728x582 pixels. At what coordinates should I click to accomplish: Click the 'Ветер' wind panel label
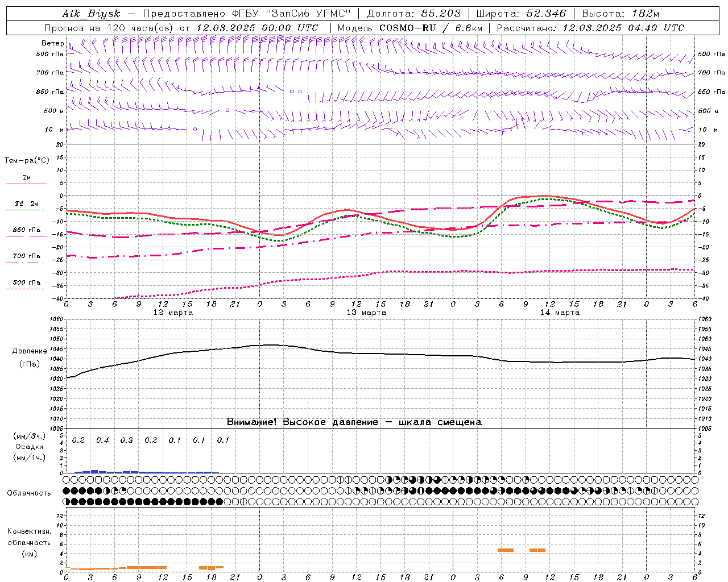pyautogui.click(x=52, y=43)
